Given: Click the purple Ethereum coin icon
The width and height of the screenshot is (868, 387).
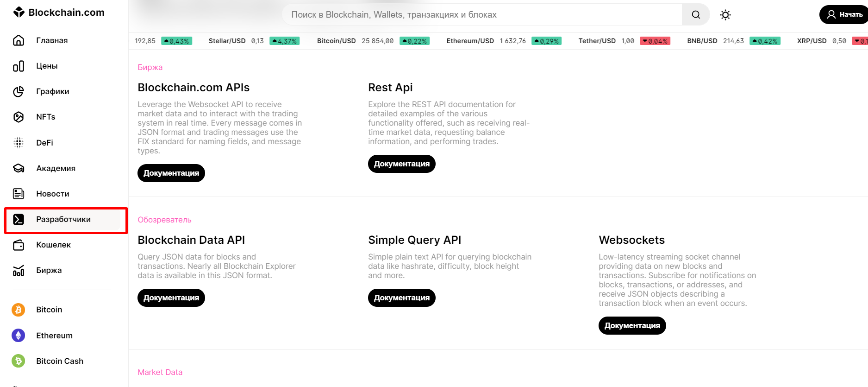Looking at the screenshot, I should (x=19, y=336).
